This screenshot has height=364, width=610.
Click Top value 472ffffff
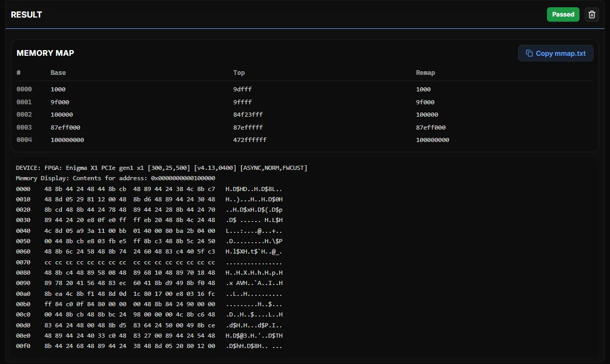coord(250,140)
